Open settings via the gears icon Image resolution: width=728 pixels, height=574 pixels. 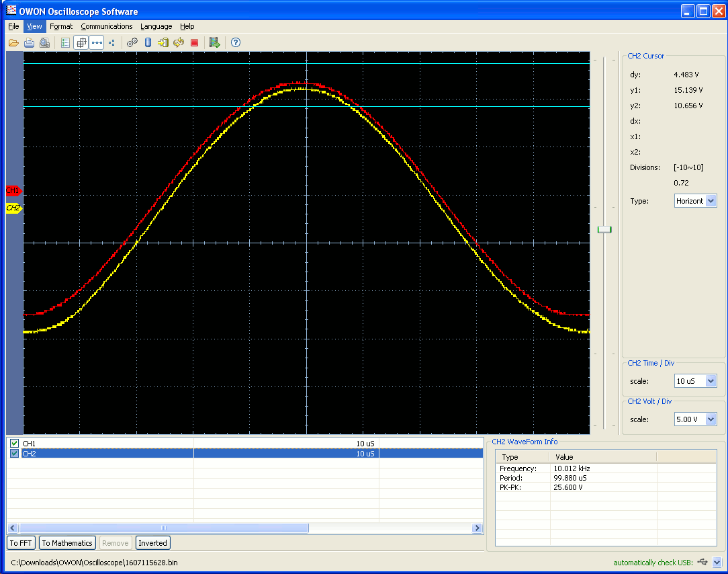[x=132, y=43]
